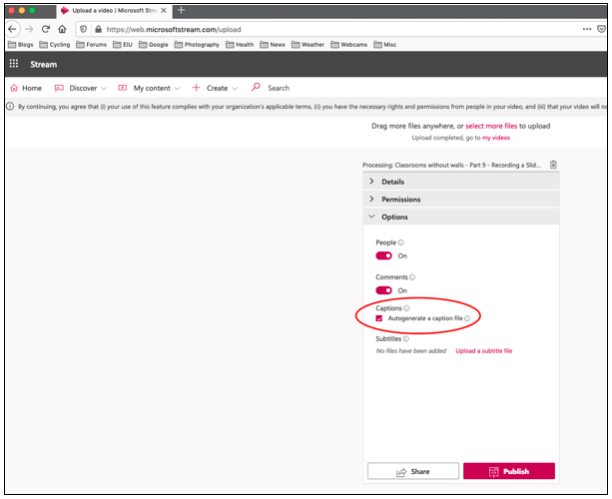Click the Upload a subtitle file link
This screenshot has height=499, width=612.
pyautogui.click(x=483, y=351)
